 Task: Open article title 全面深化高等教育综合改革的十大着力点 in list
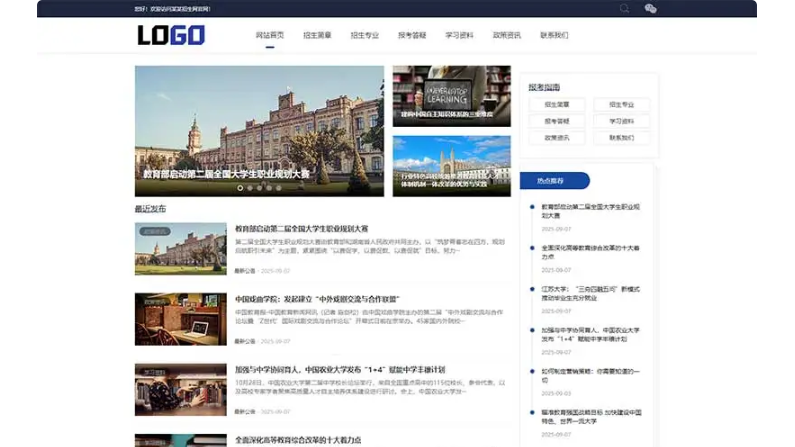point(298,440)
